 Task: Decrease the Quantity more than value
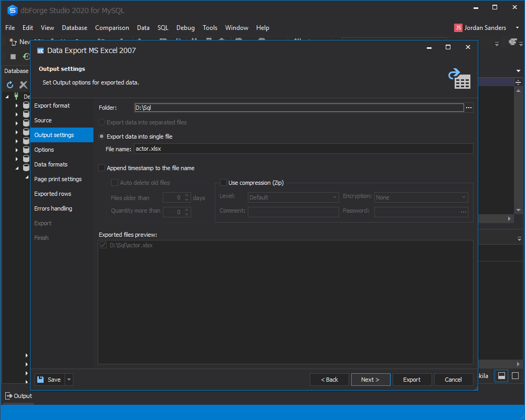point(187,214)
